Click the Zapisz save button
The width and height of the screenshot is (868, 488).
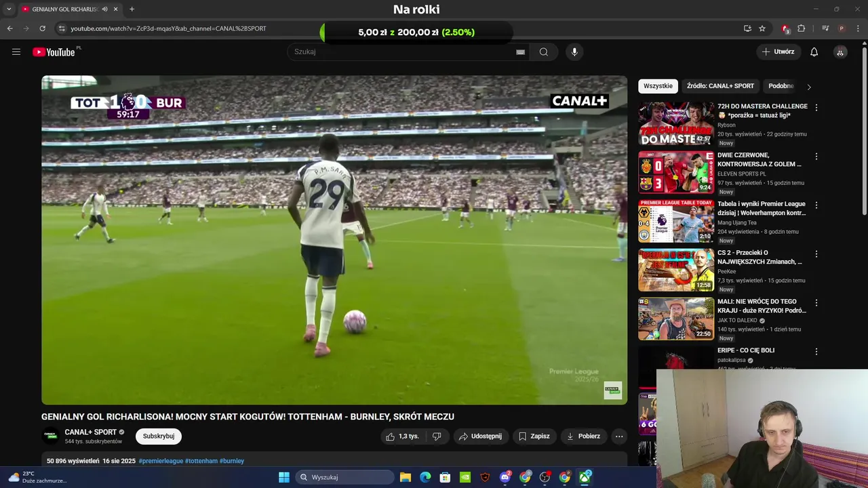coord(534,436)
